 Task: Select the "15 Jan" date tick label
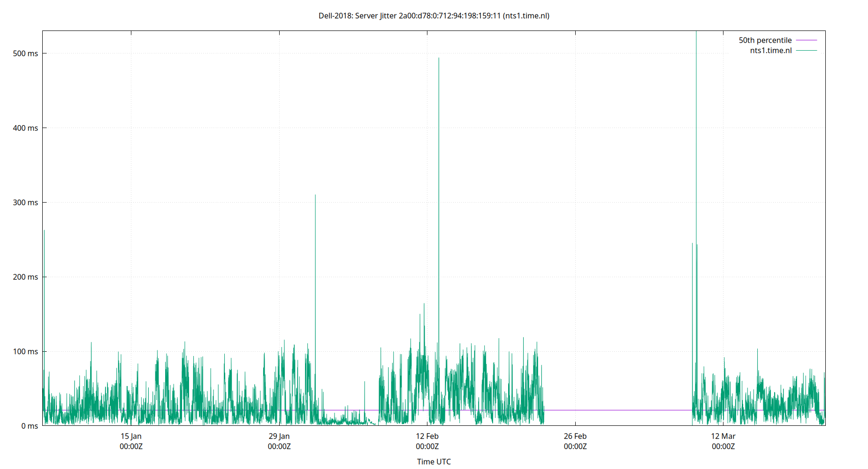point(132,436)
